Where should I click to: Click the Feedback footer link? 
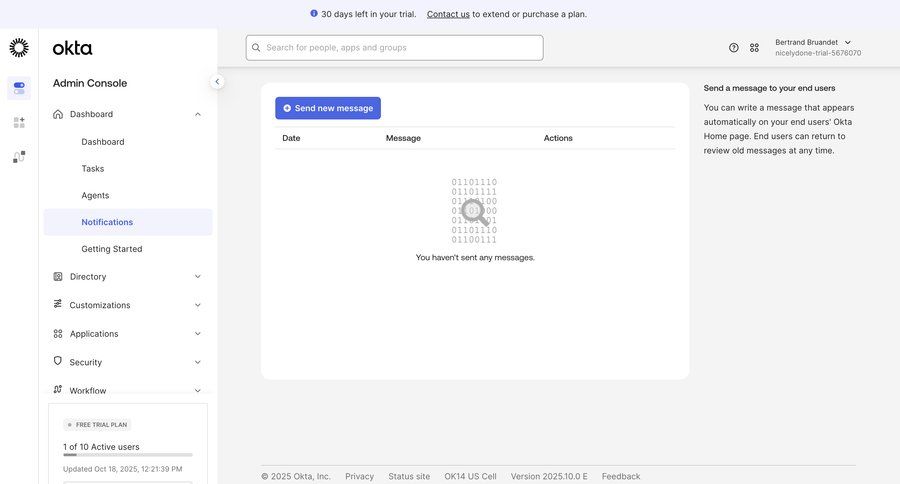tap(621, 477)
